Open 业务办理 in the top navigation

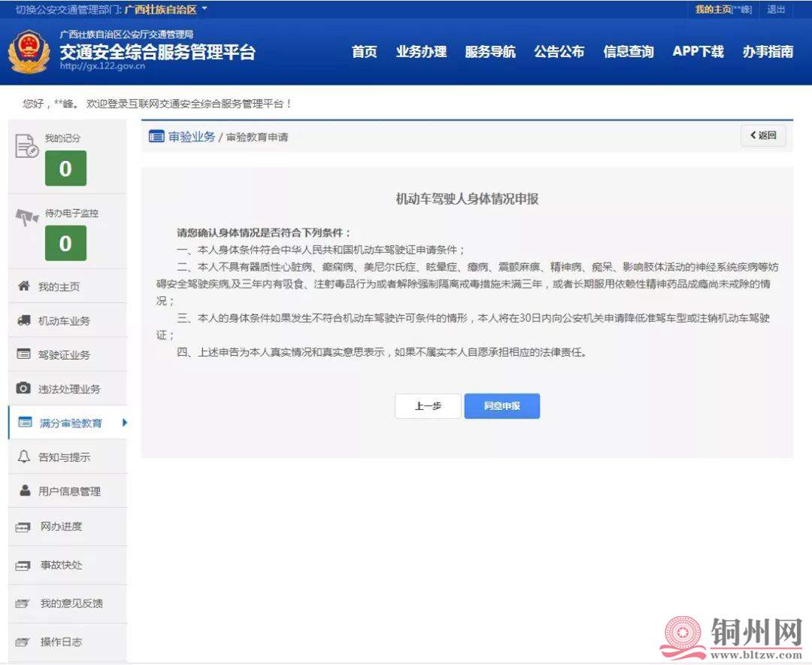pos(421,52)
